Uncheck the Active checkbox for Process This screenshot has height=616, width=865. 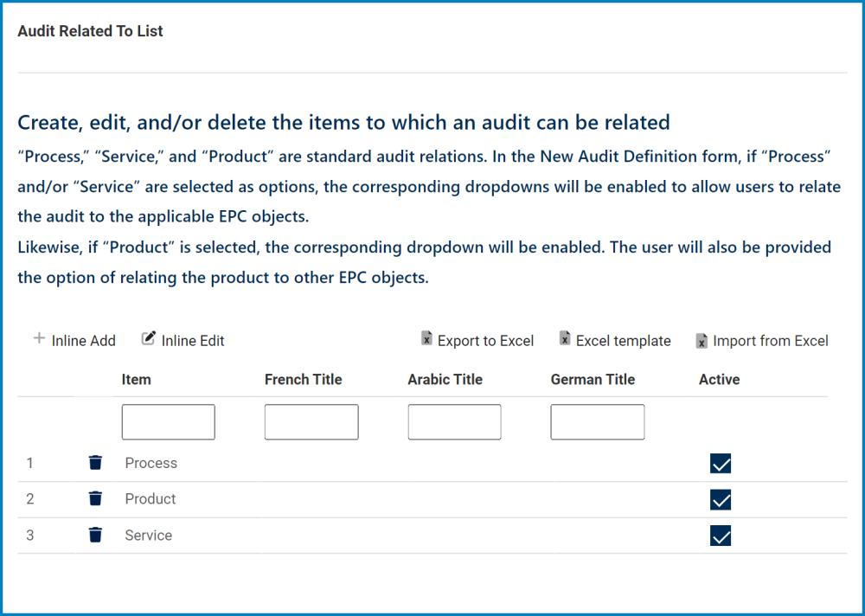point(721,464)
